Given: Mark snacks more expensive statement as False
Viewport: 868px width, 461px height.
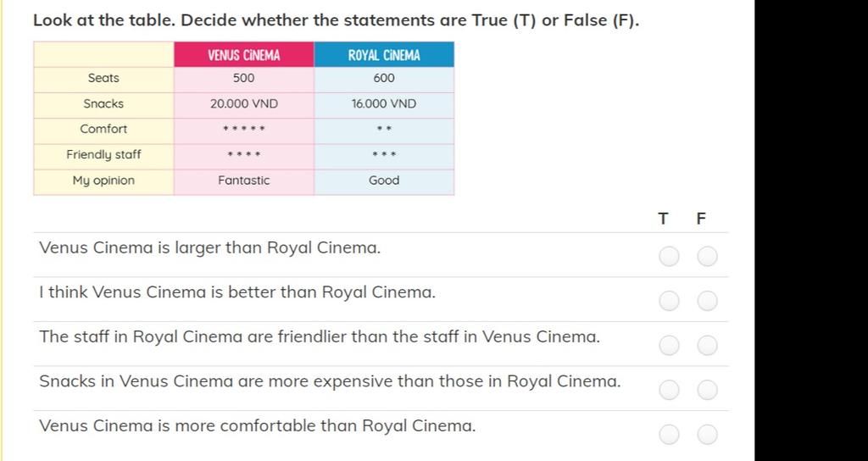Looking at the screenshot, I should pos(707,390).
